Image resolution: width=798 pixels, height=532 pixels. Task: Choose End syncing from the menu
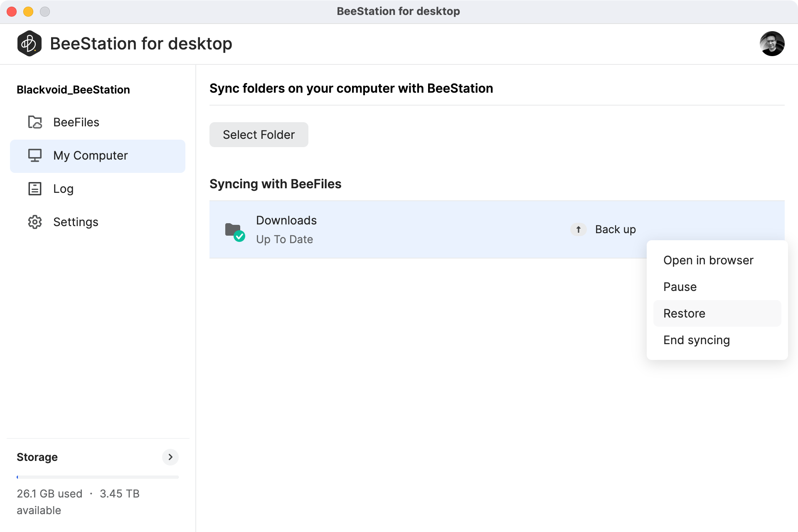[717, 340]
